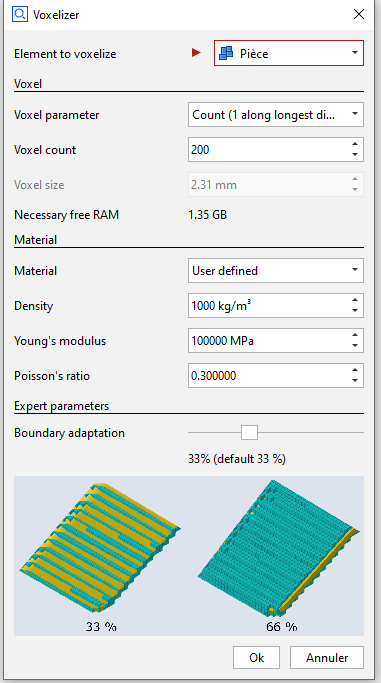Click the Expert parameters section header

[61, 406]
